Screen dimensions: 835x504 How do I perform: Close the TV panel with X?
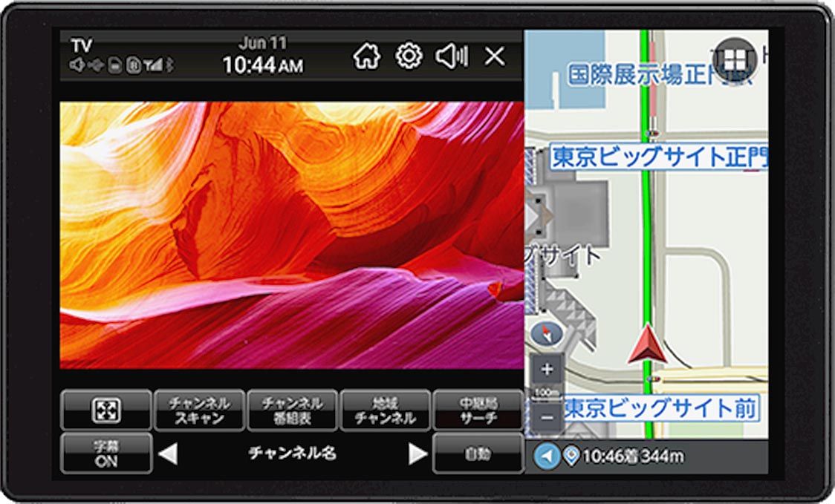[x=494, y=56]
